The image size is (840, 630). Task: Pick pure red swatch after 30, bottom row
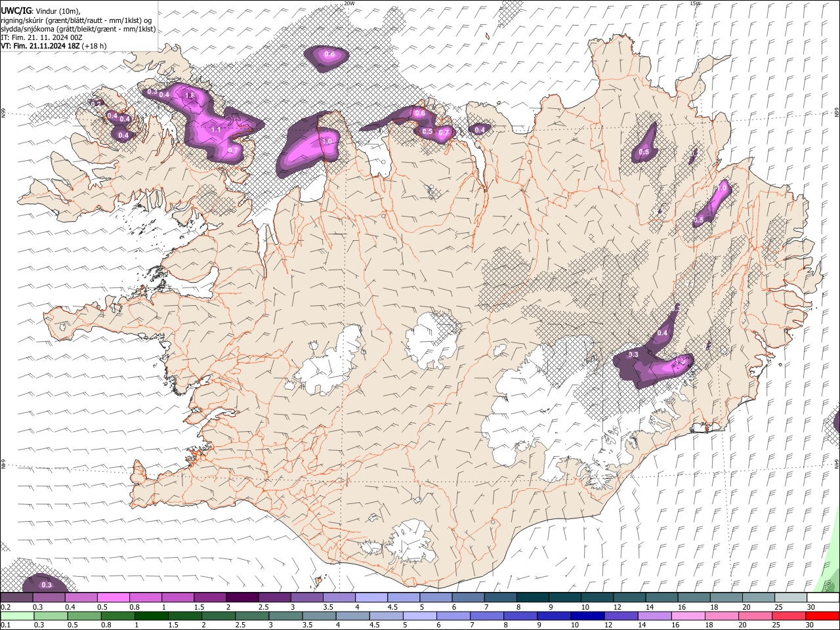point(822,616)
